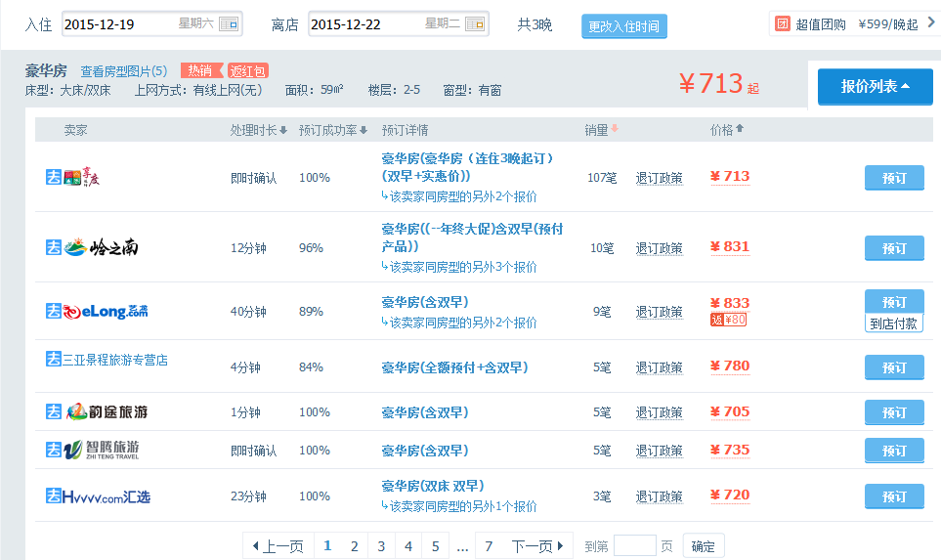Go to page 3 of results
This screenshot has width=941, height=560.
point(381,546)
